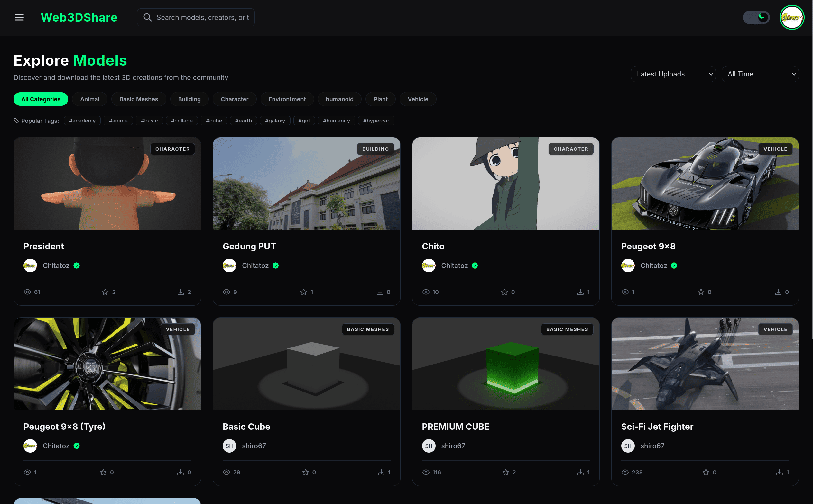The width and height of the screenshot is (813, 504).
Task: Select the #hypercar tag
Action: coord(376,120)
